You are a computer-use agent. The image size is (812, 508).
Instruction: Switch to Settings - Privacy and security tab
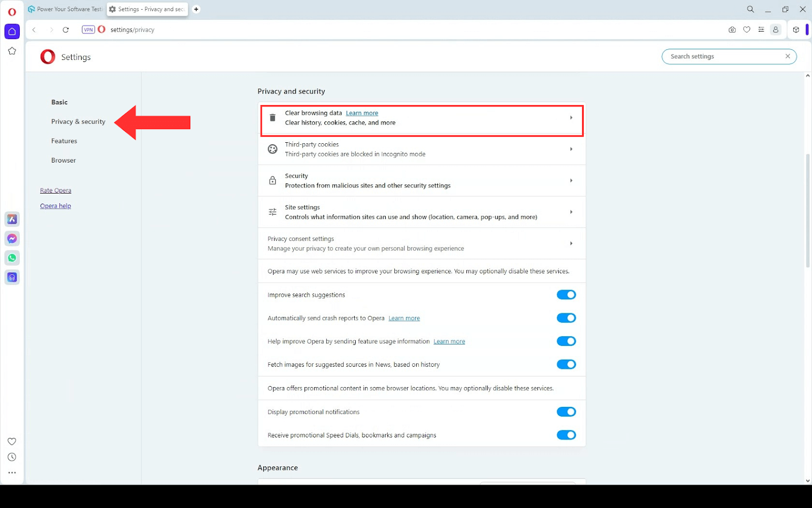pyautogui.click(x=147, y=9)
